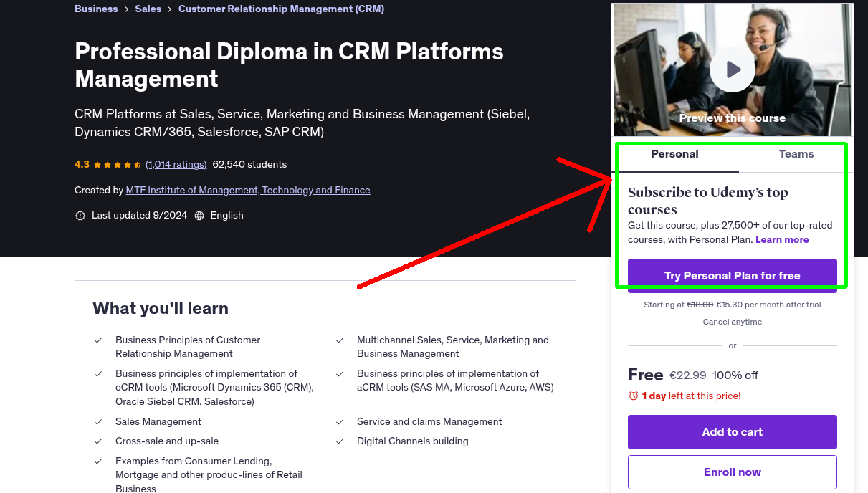Screen dimensions: 868x493
Task: Click the Enroll now button
Action: 733,472
